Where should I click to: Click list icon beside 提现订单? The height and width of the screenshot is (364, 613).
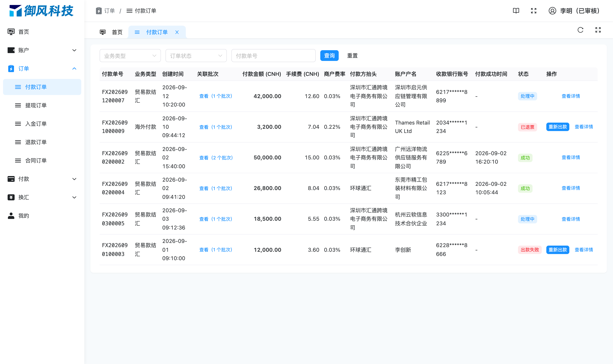coord(18,105)
